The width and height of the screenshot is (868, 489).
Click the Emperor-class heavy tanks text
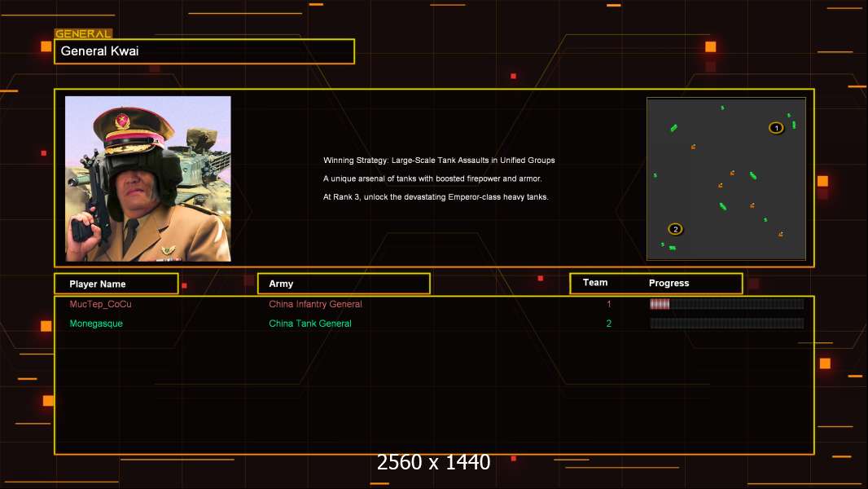tap(436, 196)
